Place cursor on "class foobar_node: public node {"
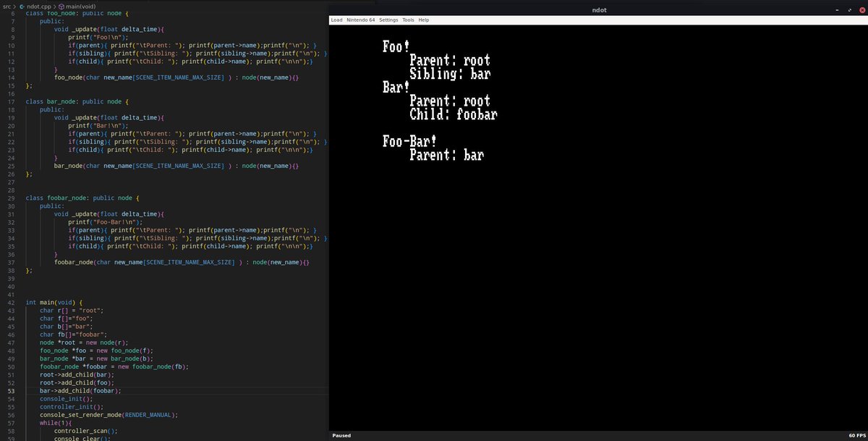The height and width of the screenshot is (441, 868). pos(82,198)
